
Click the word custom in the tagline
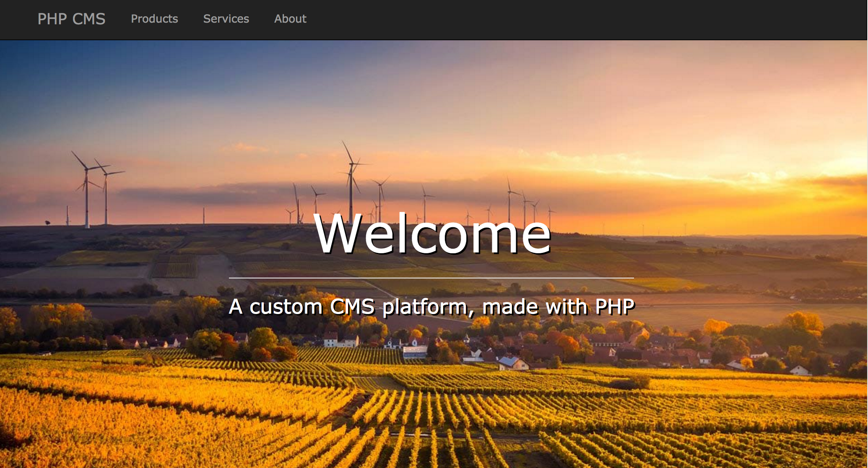[x=286, y=307]
